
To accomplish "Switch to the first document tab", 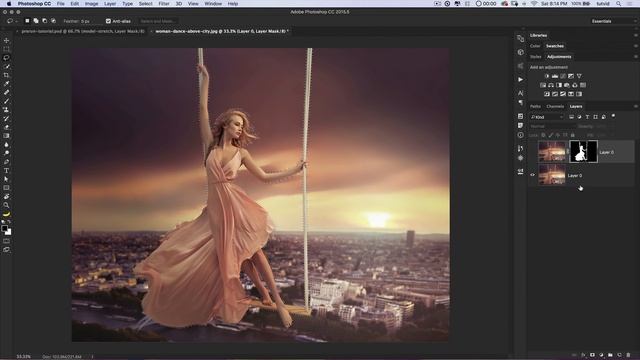I will (82, 31).
